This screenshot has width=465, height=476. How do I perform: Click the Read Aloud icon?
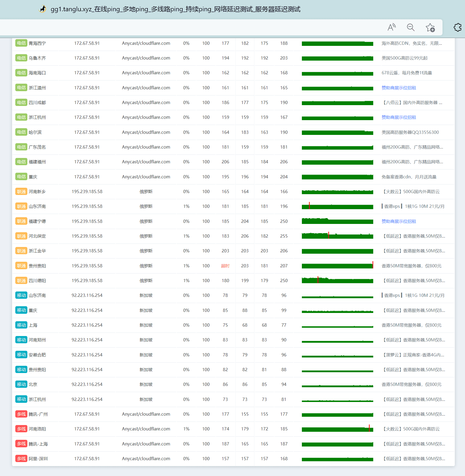391,27
